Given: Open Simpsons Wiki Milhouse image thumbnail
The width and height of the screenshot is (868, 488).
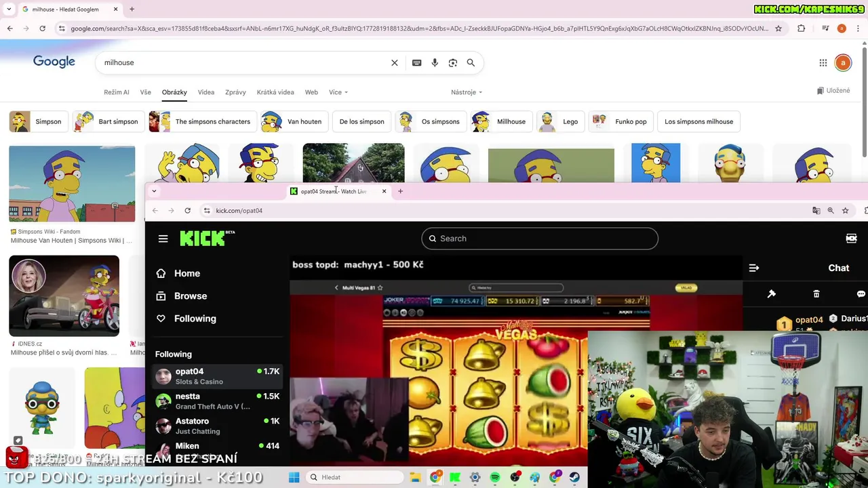Looking at the screenshot, I should coord(72,184).
